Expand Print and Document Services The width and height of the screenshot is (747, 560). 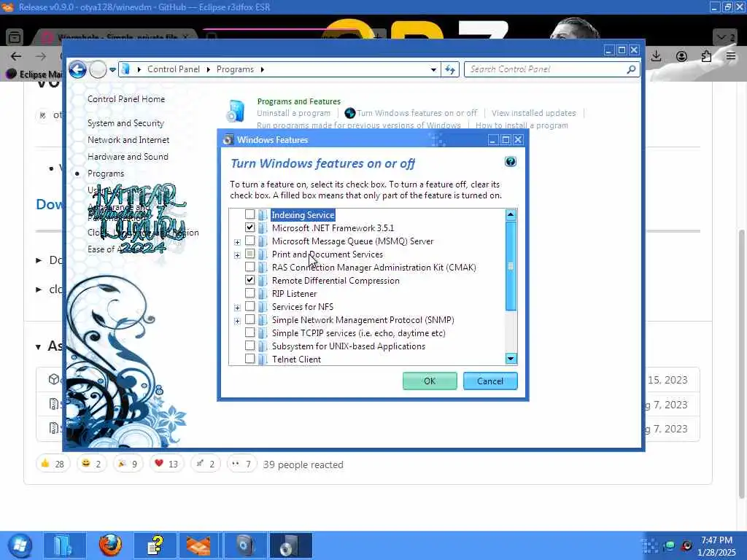pos(237,256)
